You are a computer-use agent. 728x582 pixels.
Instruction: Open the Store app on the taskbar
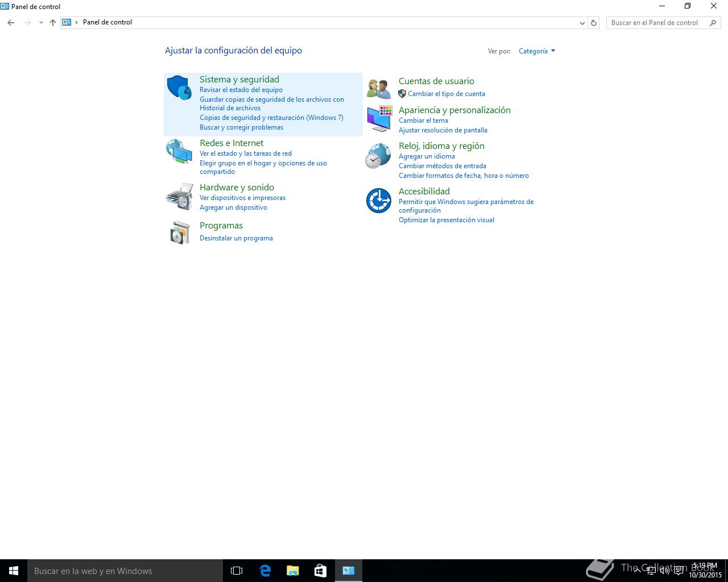321,571
